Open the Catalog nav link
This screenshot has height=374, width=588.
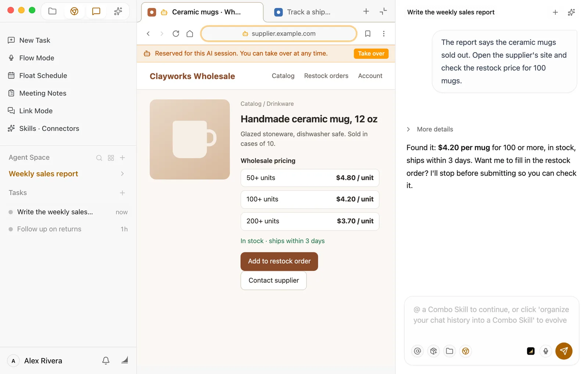click(x=283, y=76)
